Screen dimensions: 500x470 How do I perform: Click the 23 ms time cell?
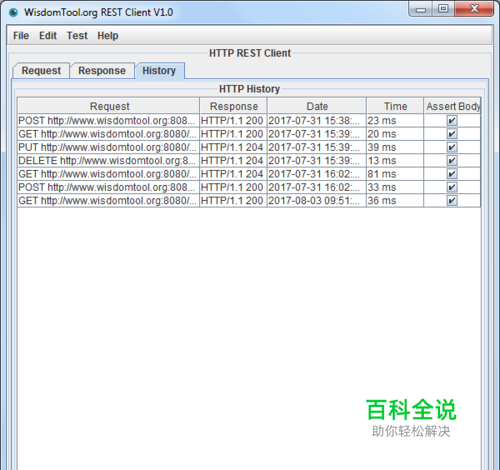point(395,121)
